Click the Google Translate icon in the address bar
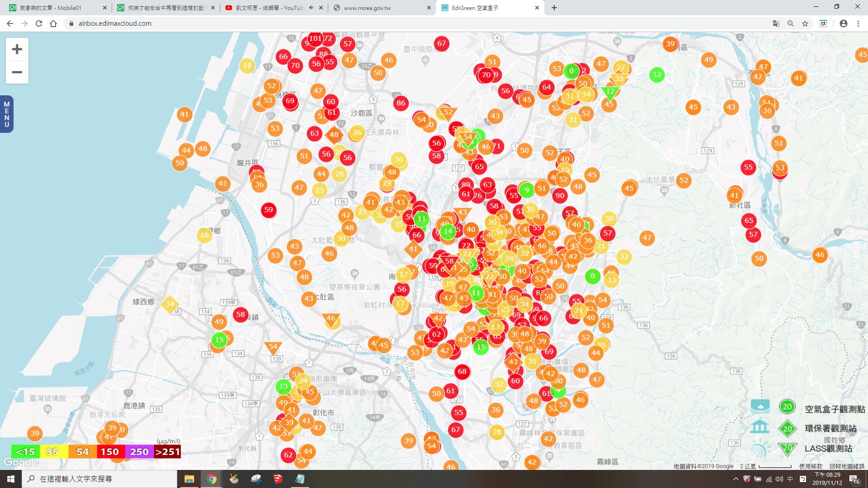This screenshot has width=868, height=488. [776, 23]
